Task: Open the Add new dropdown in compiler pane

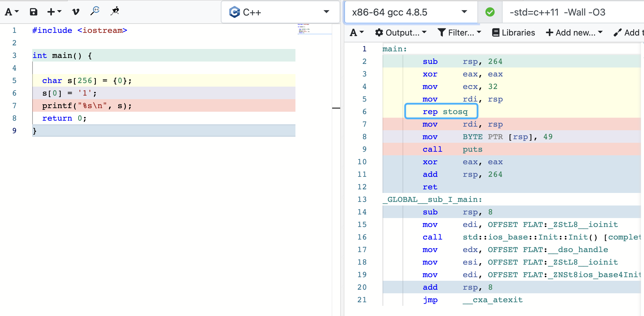Action: pos(574,33)
